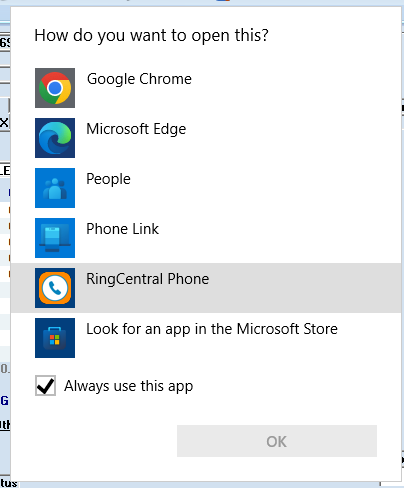Image resolution: width=404 pixels, height=488 pixels.
Task: Click the 'Always use this app' label
Action: click(129, 386)
